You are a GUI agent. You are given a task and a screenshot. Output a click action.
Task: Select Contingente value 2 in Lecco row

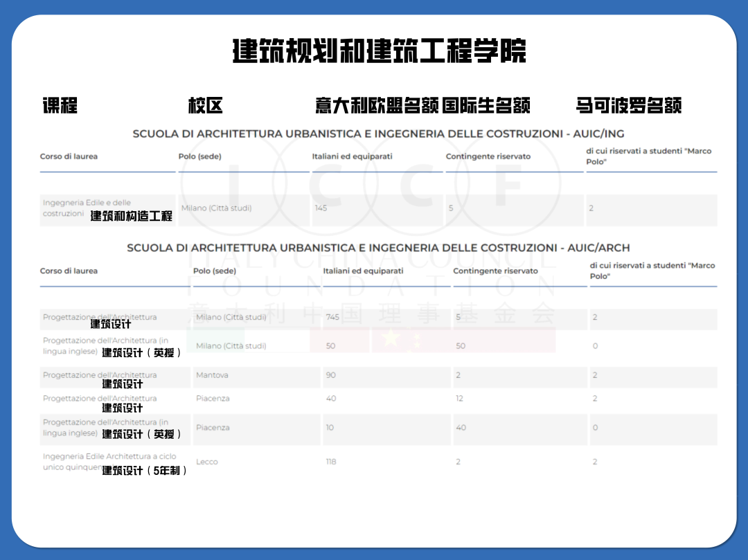coord(458,462)
